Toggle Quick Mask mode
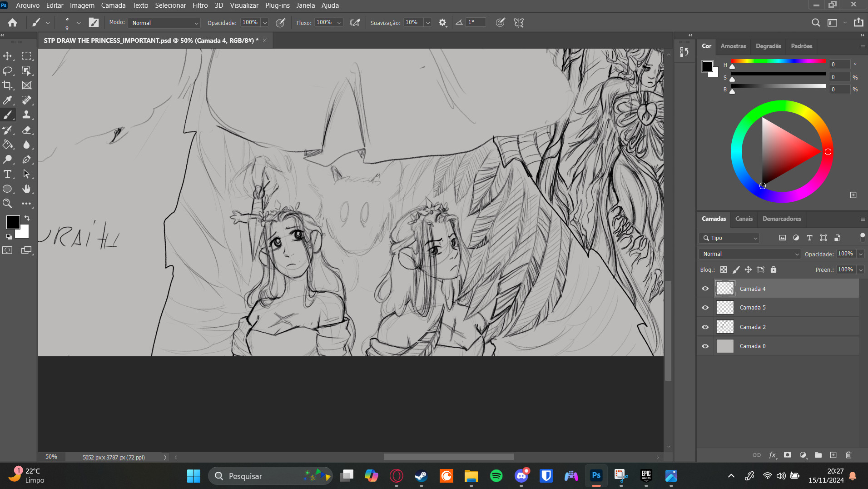This screenshot has width=868, height=489. (x=8, y=250)
